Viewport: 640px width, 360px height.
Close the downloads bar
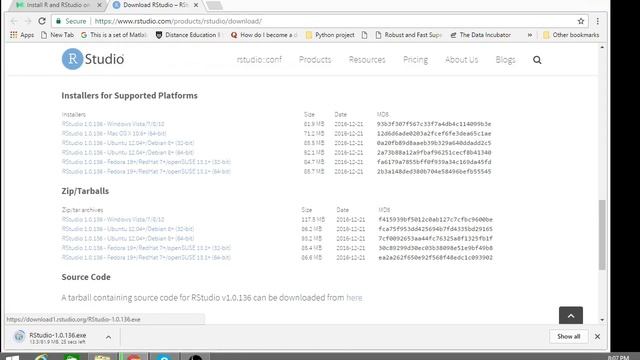click(598, 337)
